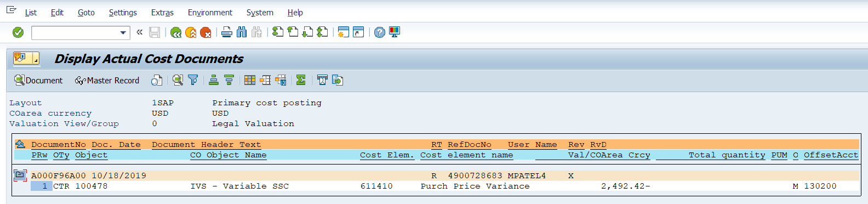Open word processing export icon

tap(322, 81)
